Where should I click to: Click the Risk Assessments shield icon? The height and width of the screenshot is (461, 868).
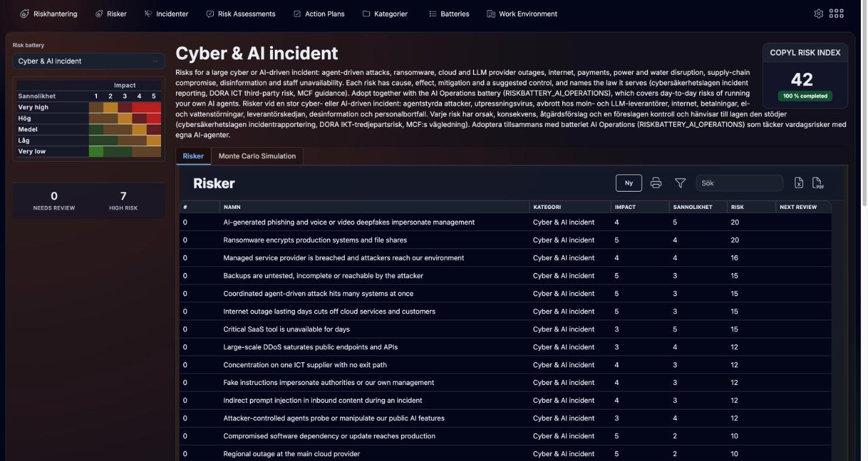(x=210, y=14)
